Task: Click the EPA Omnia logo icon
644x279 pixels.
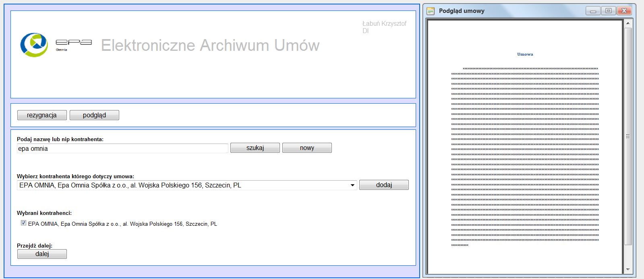Action: [x=34, y=45]
